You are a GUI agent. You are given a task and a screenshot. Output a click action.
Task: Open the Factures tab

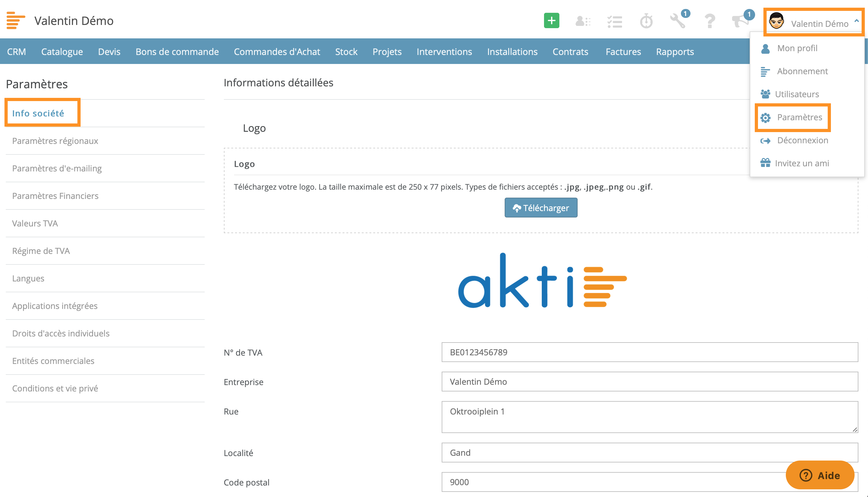click(623, 51)
